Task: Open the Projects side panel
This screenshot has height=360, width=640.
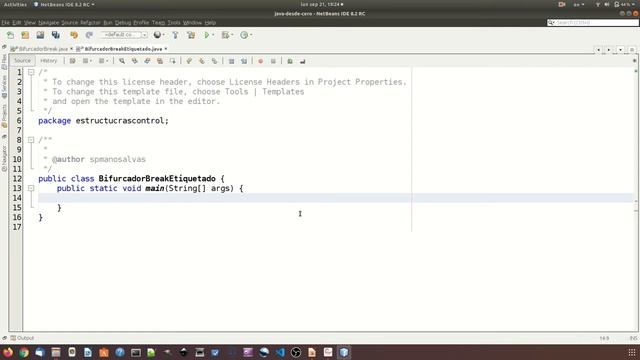Action: (4, 116)
